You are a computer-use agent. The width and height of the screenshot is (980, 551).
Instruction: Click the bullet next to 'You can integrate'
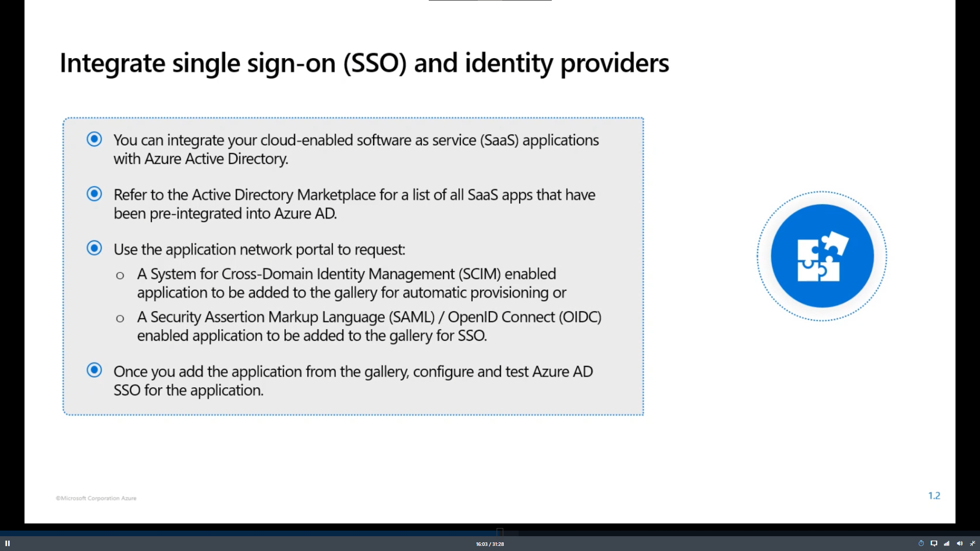point(94,139)
